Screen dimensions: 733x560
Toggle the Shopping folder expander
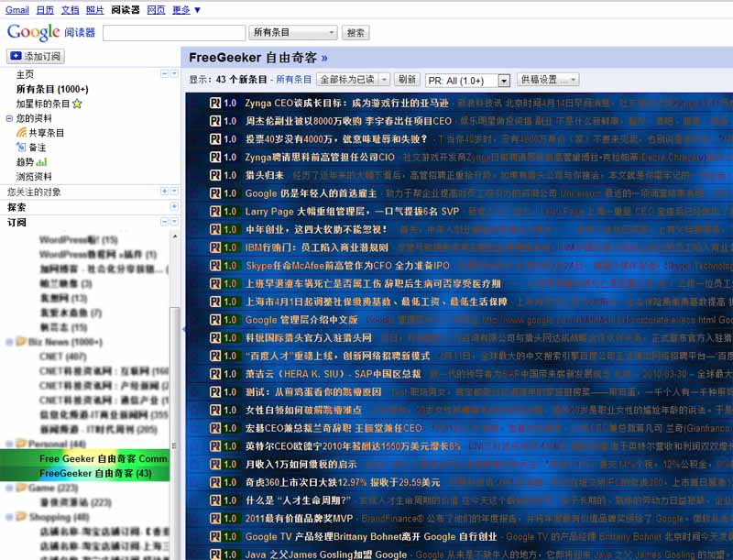[x=9, y=517]
